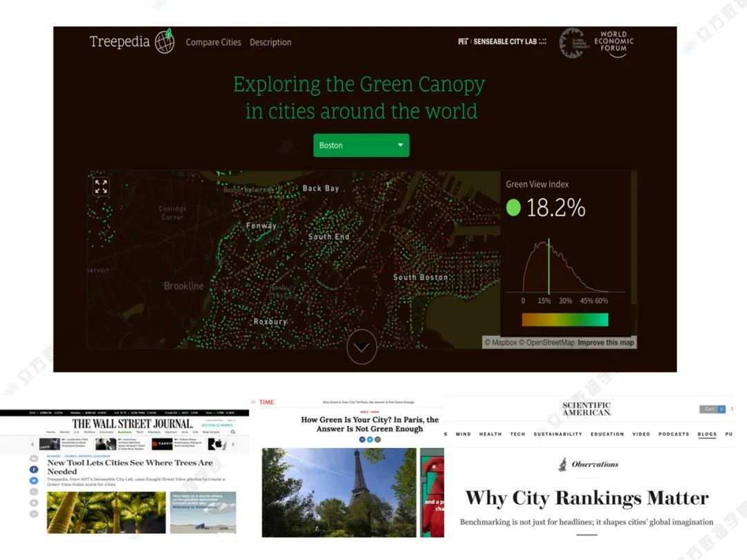The height and width of the screenshot is (560, 747).
Task: Open MIND section in Scientific American
Action: coord(463,433)
